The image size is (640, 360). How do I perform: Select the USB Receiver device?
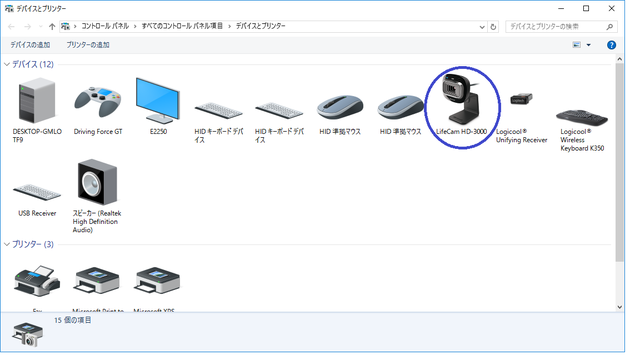point(37,192)
